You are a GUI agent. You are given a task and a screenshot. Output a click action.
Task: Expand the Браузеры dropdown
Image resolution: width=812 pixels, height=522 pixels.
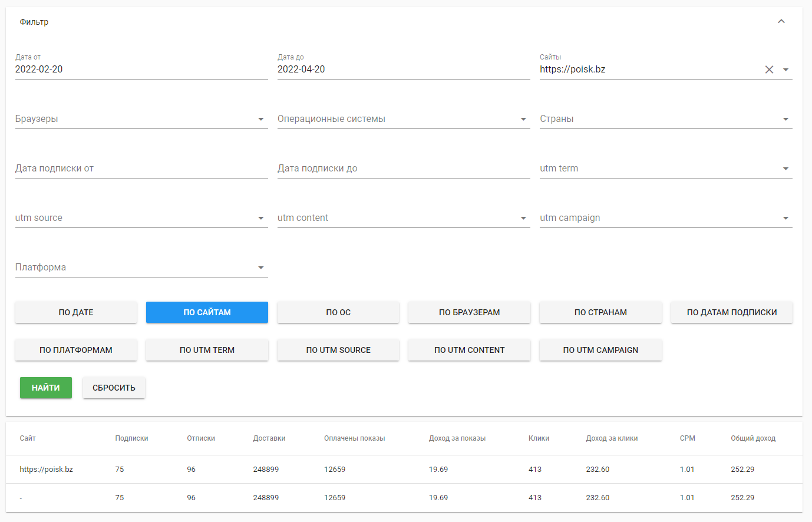point(261,119)
